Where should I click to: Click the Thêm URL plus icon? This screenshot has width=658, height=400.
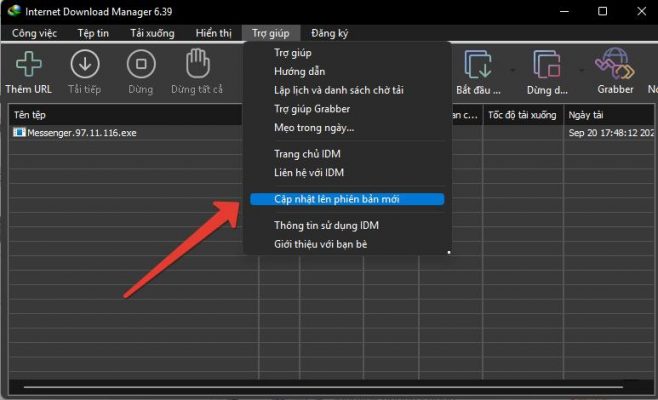(x=28, y=65)
